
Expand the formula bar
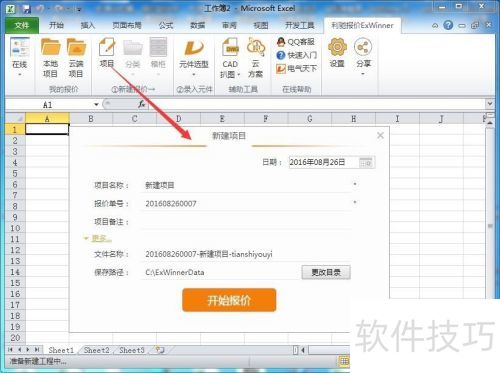coord(489,104)
